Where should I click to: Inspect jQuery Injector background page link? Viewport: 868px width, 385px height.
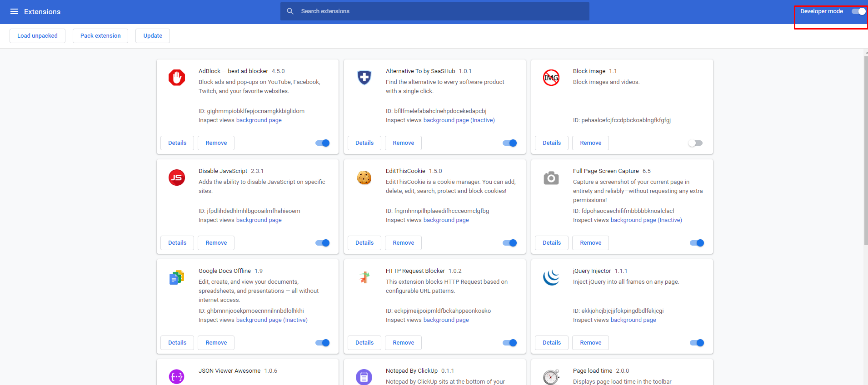click(634, 320)
